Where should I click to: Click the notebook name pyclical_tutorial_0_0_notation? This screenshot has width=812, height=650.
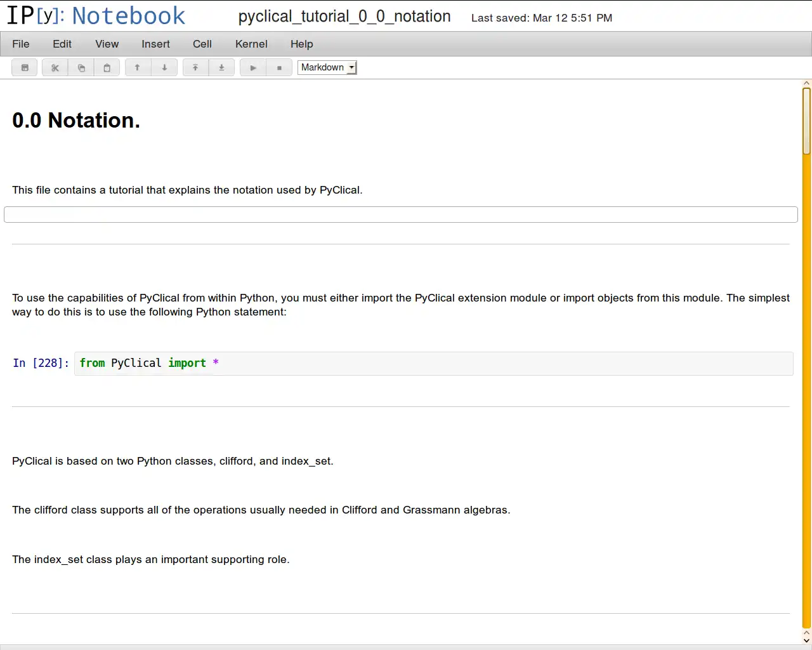point(344,17)
